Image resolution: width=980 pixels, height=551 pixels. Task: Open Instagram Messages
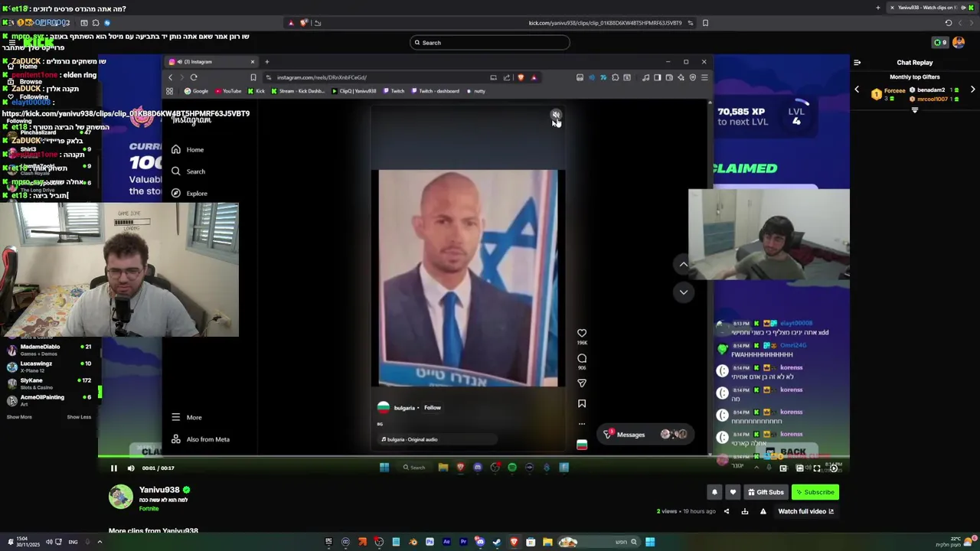[x=645, y=435]
